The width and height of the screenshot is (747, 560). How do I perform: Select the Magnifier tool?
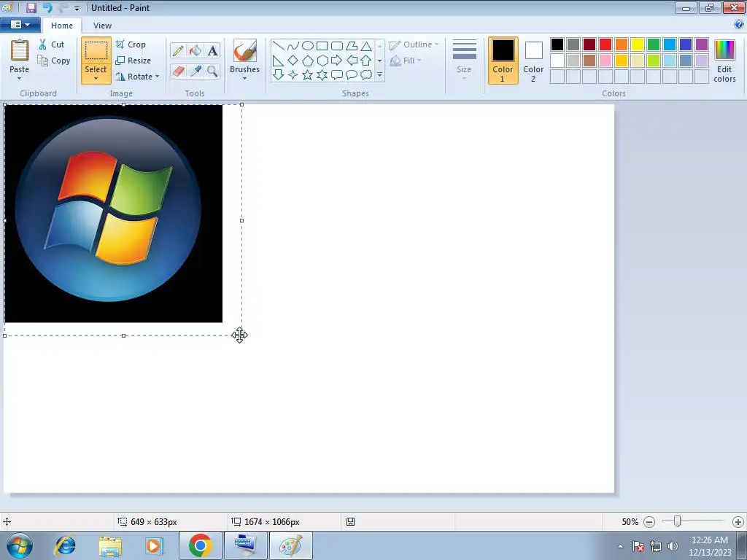212,71
